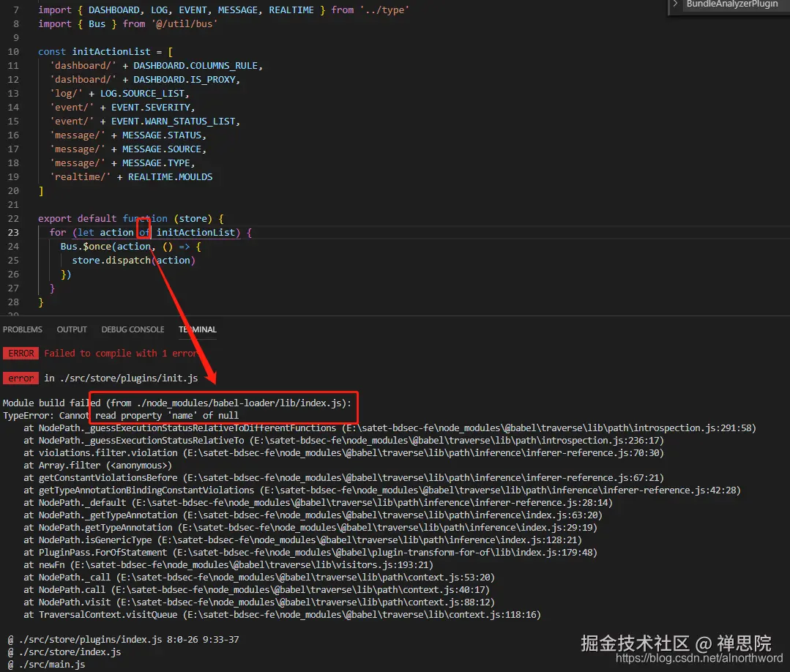This screenshot has width=790, height=672.
Task: Open the '@ ./src/store/index.js' terminal path
Action: pyautogui.click(x=64, y=652)
